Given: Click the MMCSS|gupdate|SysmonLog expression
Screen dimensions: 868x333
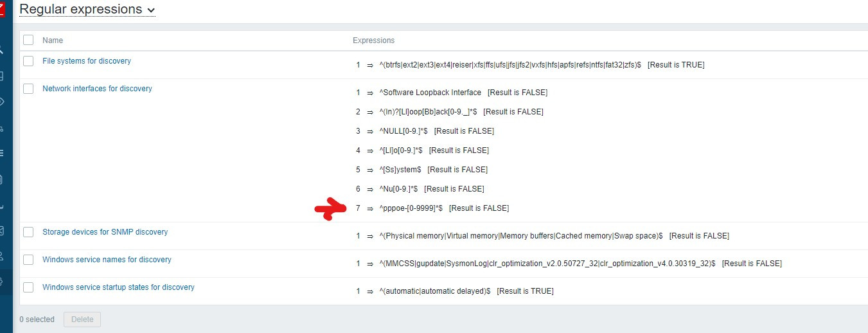Looking at the screenshot, I should (547, 264).
